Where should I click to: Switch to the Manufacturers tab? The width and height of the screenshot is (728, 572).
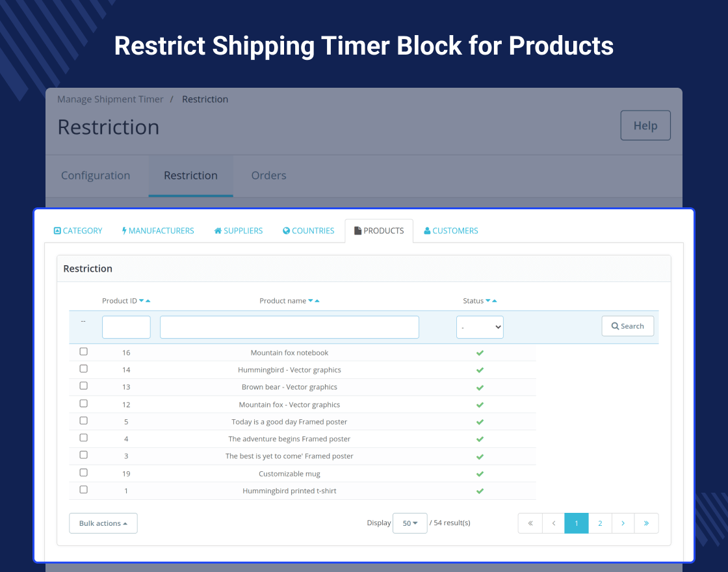pos(158,231)
